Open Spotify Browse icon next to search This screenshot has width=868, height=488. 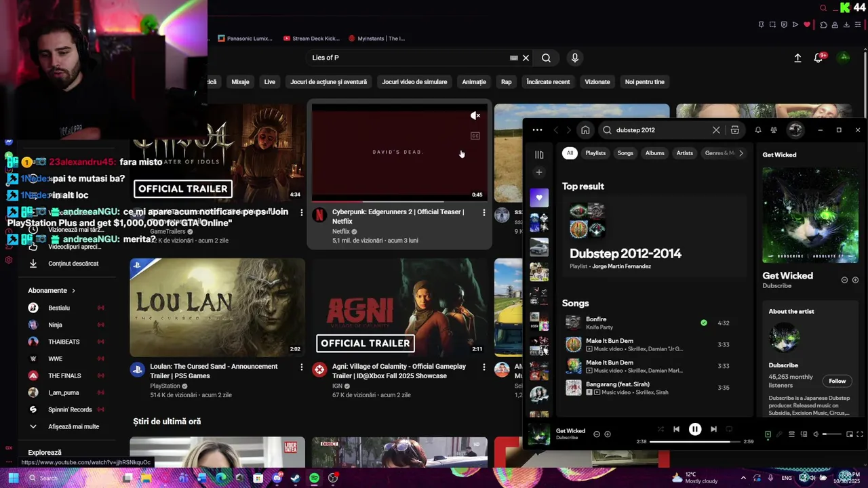735,130
